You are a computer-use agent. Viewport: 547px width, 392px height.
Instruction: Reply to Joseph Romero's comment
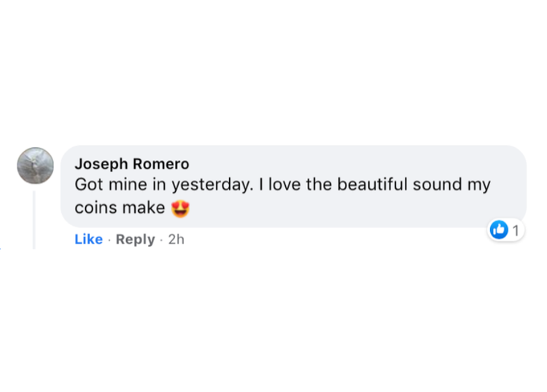click(135, 240)
